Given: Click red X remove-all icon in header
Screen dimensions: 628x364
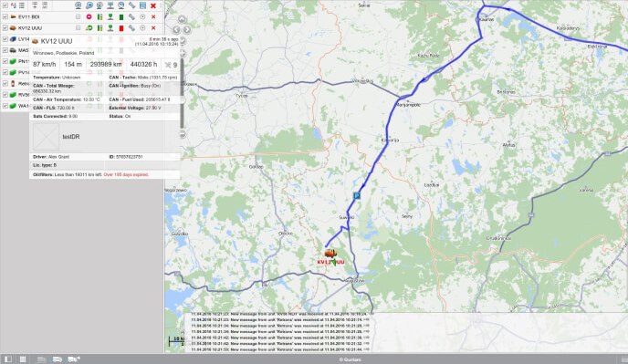Looking at the screenshot, I should pyautogui.click(x=153, y=5).
